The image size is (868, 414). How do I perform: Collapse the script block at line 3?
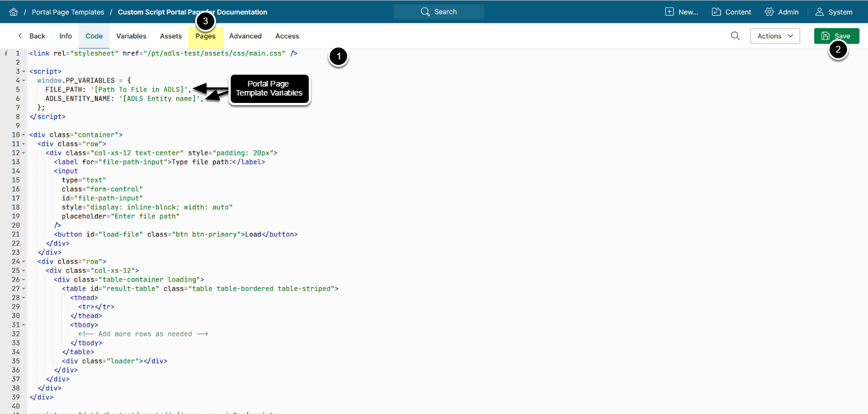click(23, 72)
